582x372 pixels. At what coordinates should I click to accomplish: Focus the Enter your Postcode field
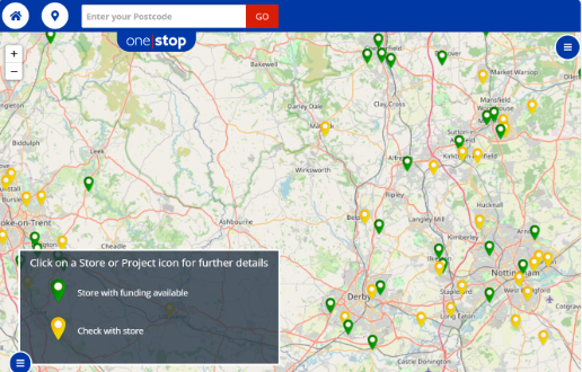(x=164, y=16)
